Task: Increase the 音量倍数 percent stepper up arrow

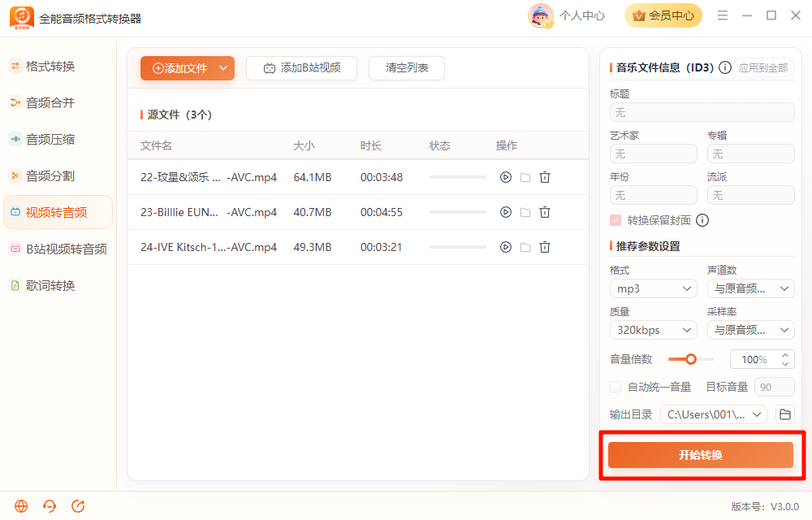Action: 785,355
